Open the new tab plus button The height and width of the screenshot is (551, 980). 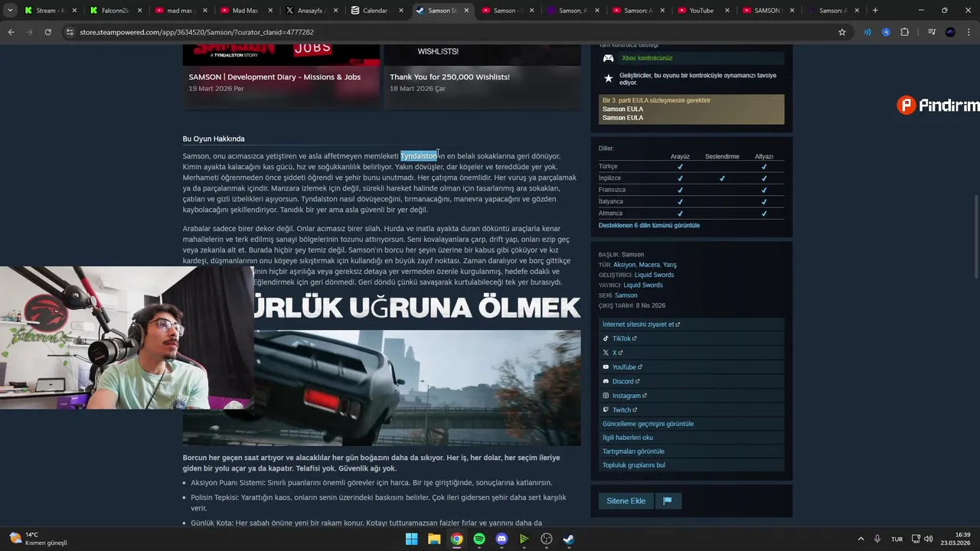[875, 11]
